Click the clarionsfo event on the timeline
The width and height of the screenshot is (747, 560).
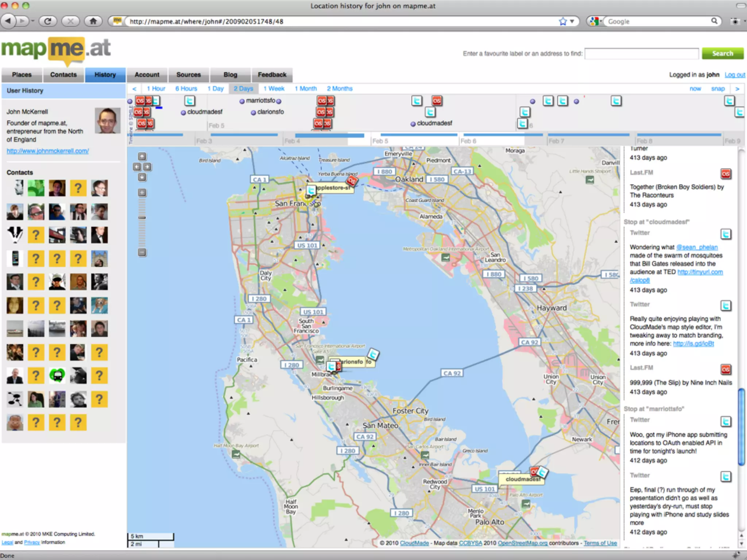(x=268, y=112)
